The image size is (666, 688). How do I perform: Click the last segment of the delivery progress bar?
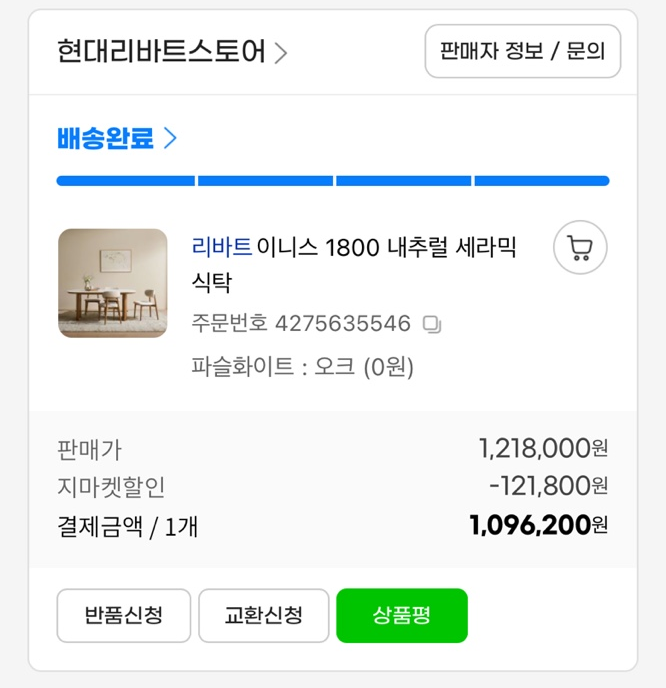click(541, 181)
